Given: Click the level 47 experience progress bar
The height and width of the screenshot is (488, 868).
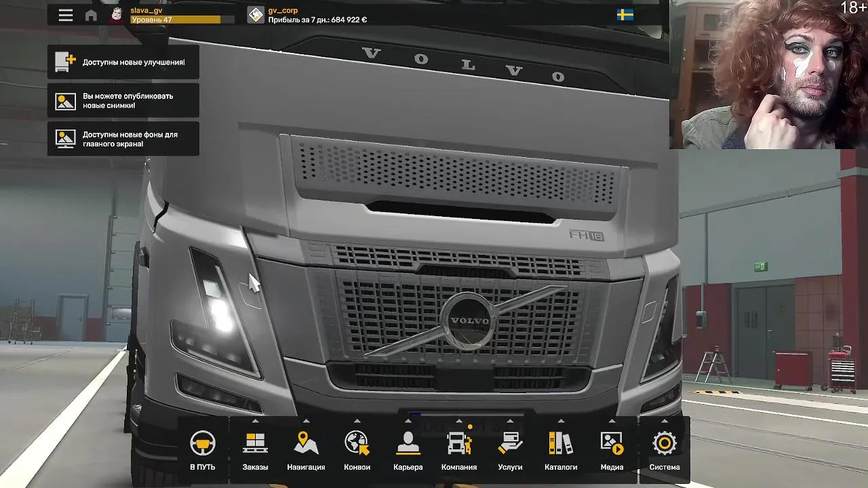Looking at the screenshot, I should click(182, 20).
